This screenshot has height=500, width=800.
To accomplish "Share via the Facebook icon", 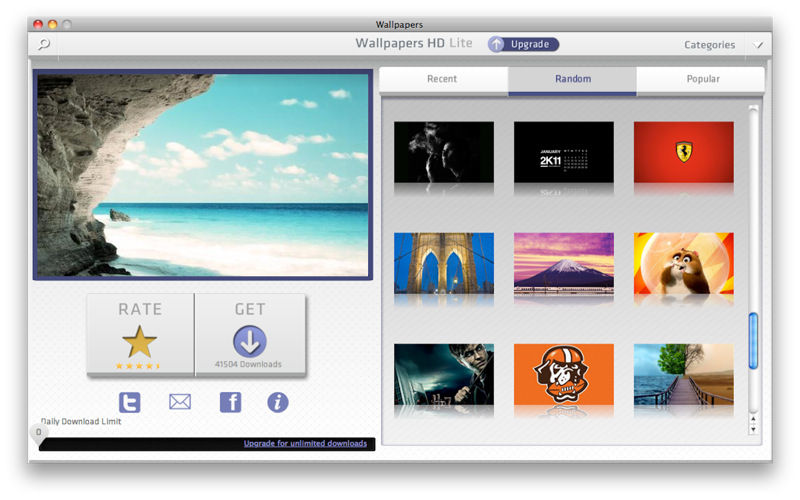I will click(230, 402).
